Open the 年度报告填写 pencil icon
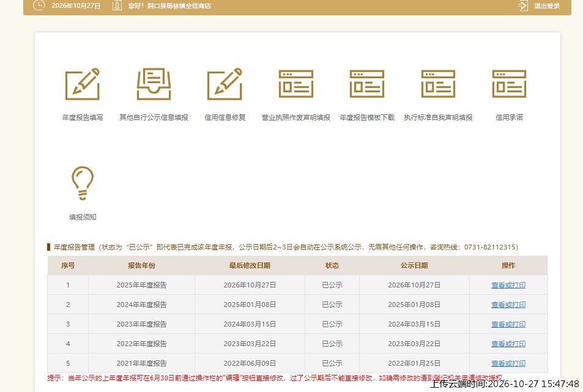 click(x=83, y=84)
